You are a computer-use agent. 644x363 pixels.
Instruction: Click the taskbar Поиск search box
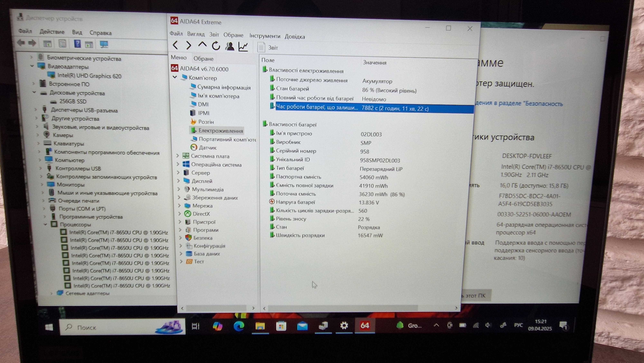123,327
